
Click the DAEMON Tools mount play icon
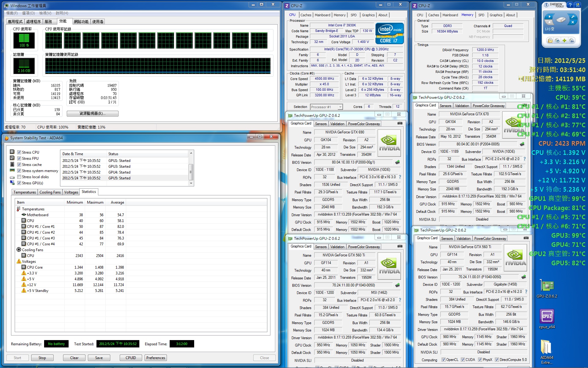click(x=549, y=17)
